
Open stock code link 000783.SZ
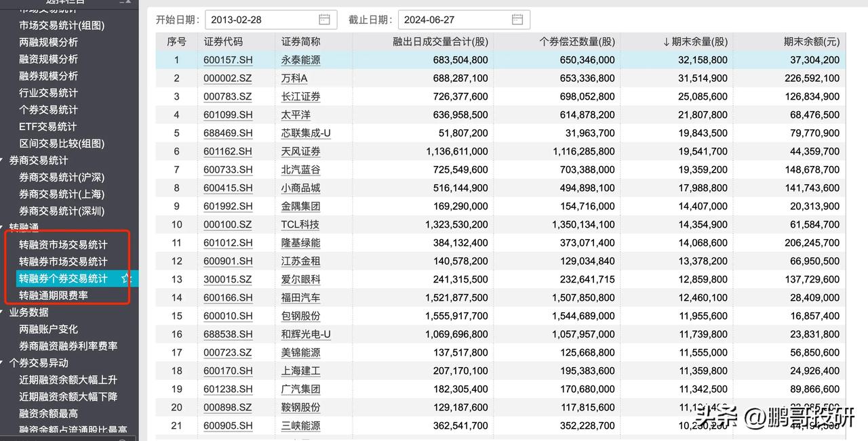click(227, 97)
